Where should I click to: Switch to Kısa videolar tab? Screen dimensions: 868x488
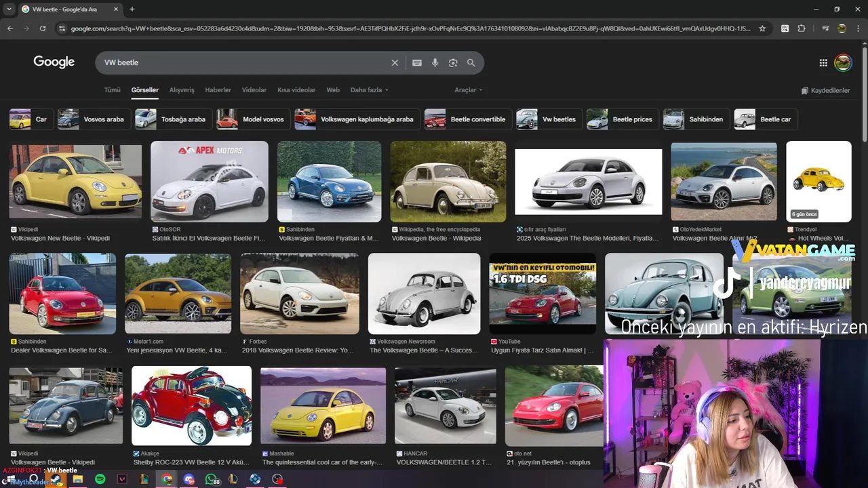click(296, 90)
